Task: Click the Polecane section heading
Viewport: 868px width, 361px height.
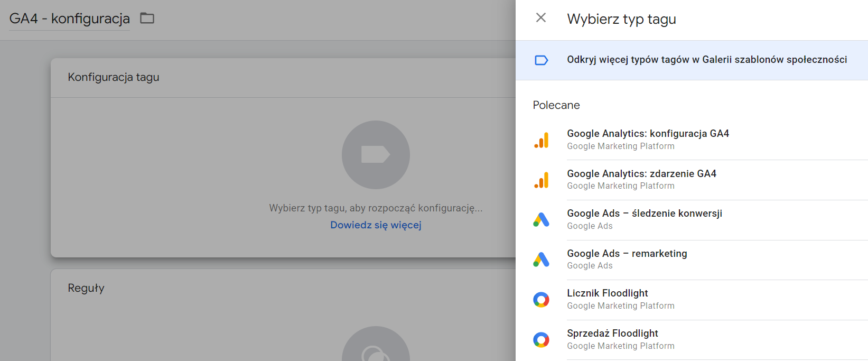Action: click(556, 105)
